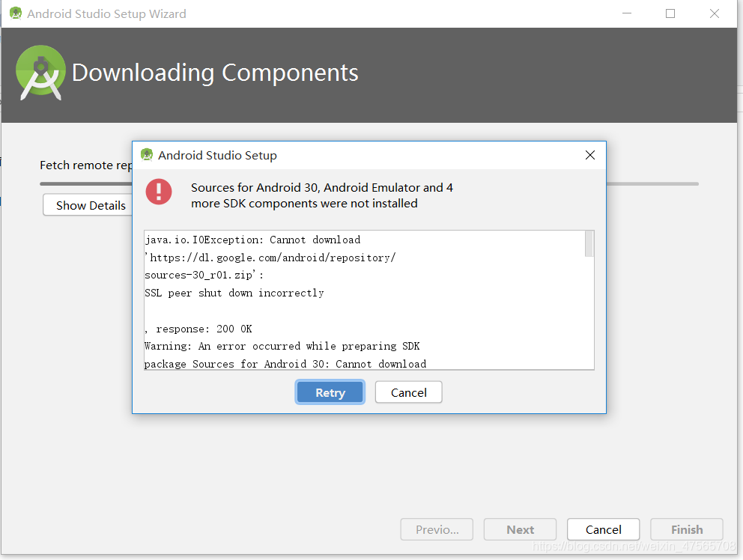Click the disabled Finish button
This screenshot has height=560, width=743.
[x=687, y=529]
